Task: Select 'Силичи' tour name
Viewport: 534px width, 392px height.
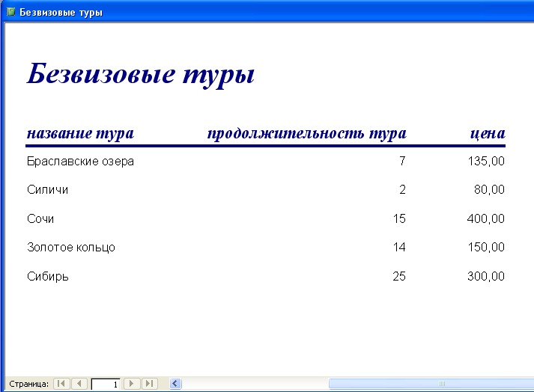Action: 47,189
